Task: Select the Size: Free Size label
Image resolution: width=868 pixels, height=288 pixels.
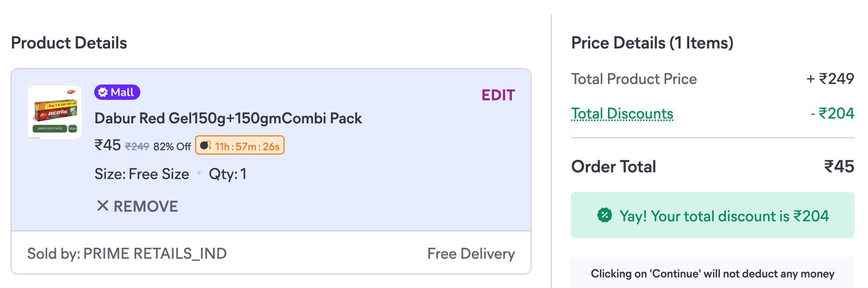Action: (x=142, y=174)
